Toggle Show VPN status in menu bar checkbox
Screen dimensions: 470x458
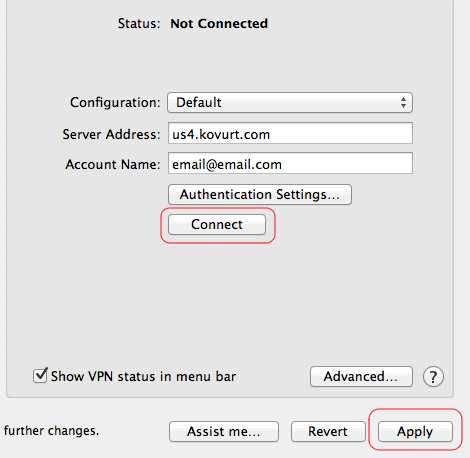tap(40, 375)
